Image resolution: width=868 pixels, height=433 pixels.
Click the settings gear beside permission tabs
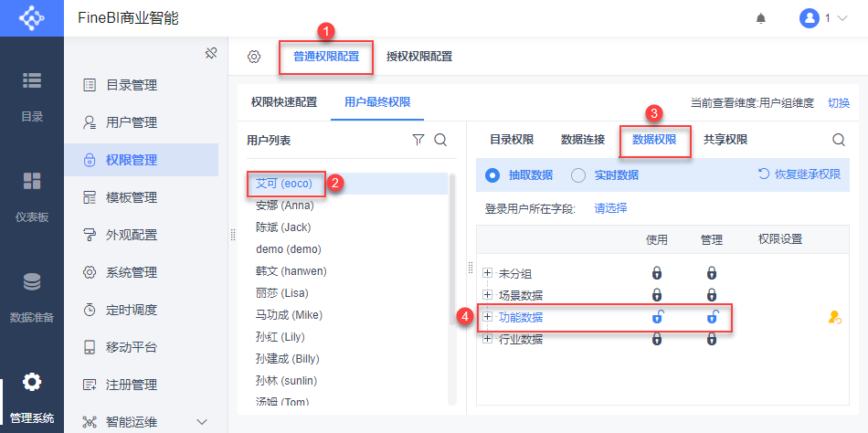click(254, 57)
